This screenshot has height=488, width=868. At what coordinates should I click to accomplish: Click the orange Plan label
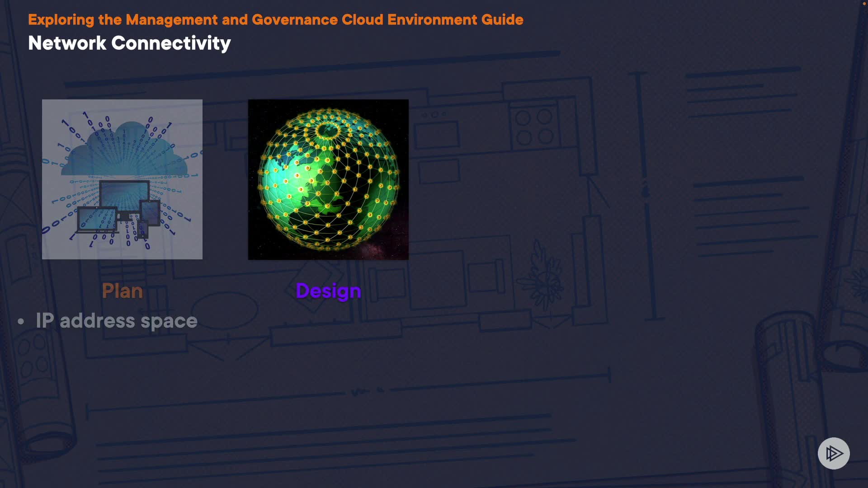click(122, 291)
